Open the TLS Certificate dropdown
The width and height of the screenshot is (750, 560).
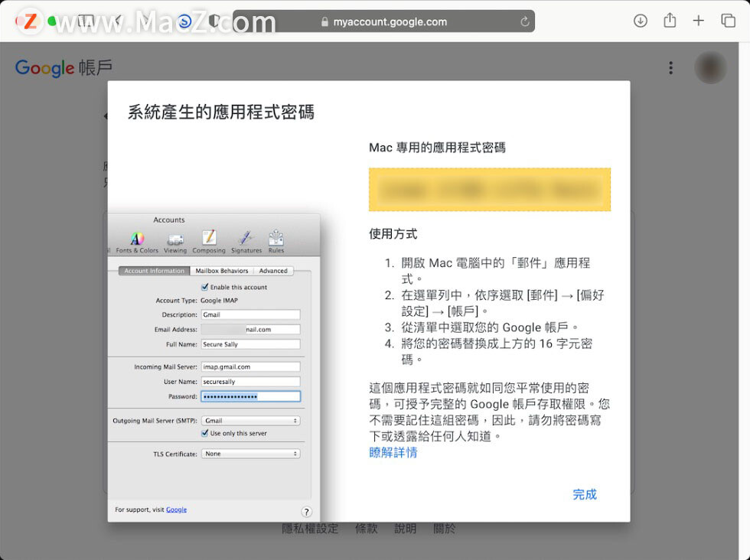pyautogui.click(x=251, y=454)
